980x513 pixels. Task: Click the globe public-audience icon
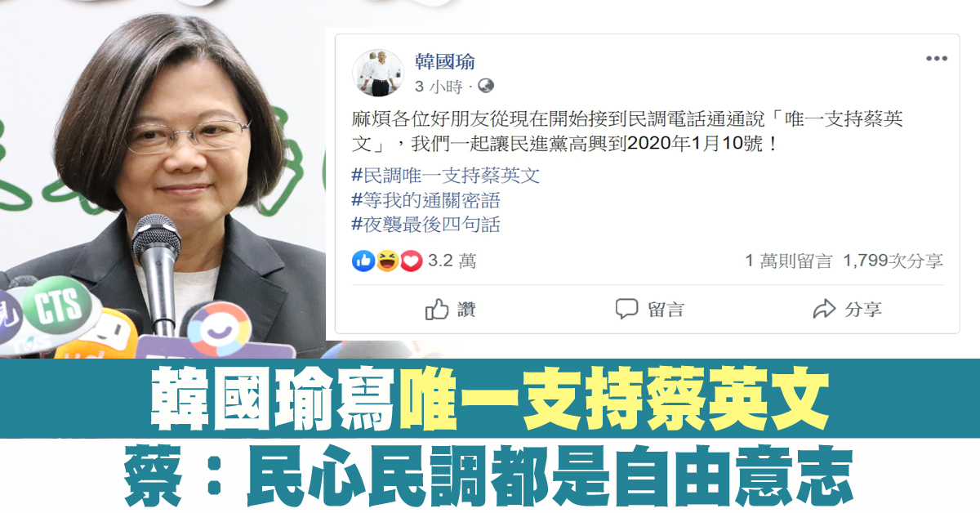(485, 86)
